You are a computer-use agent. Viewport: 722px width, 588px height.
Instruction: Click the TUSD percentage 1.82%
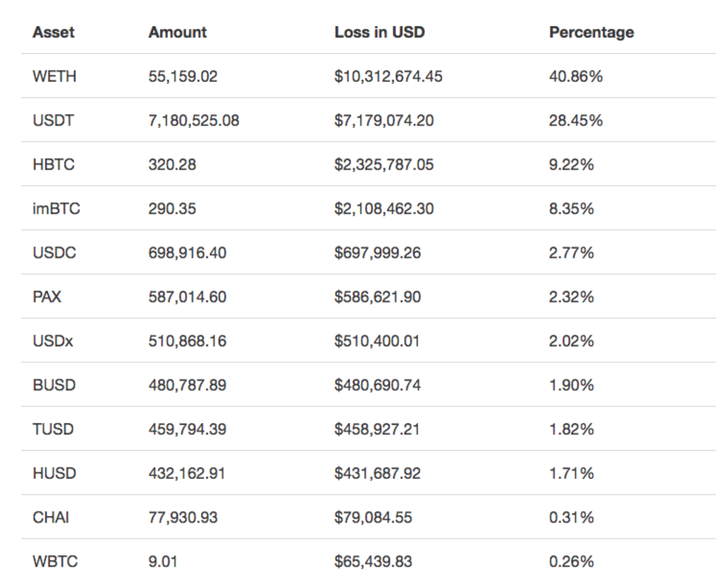pyautogui.click(x=571, y=429)
